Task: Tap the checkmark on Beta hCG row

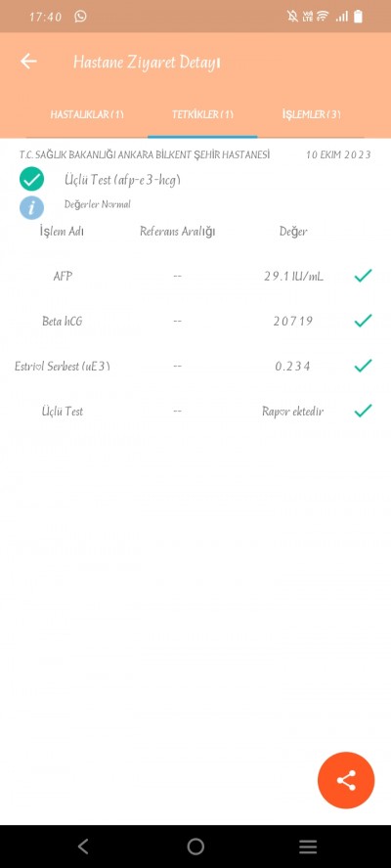Action: pos(363,321)
